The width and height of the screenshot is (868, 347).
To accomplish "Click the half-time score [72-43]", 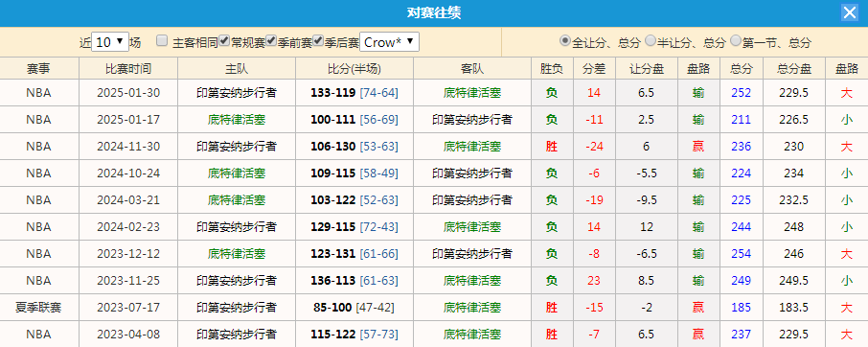I will coord(379,227).
